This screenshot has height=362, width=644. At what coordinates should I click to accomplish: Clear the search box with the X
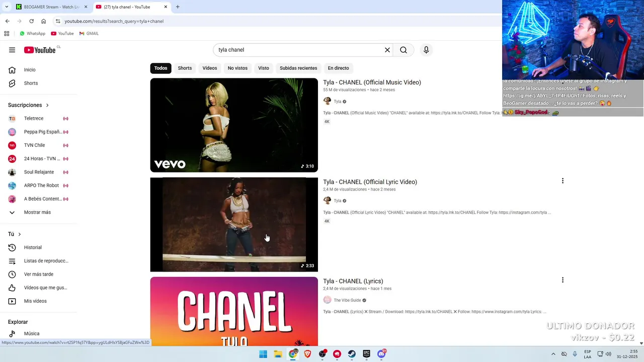coord(387,50)
